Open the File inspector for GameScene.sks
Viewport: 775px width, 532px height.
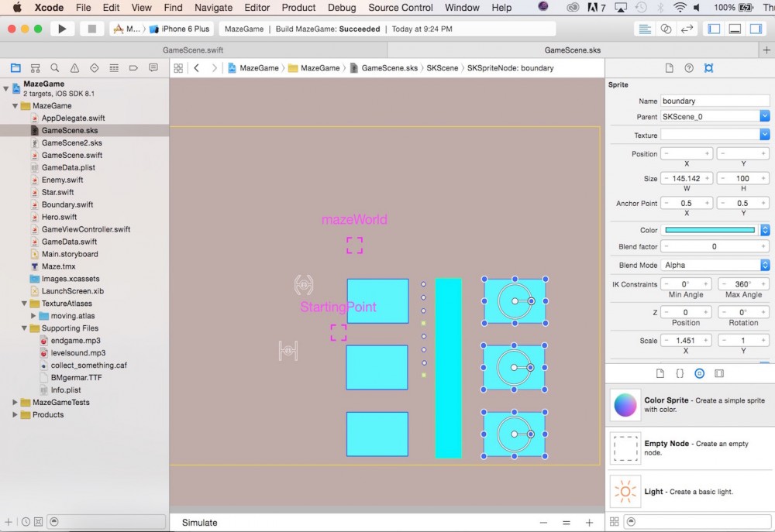670,67
